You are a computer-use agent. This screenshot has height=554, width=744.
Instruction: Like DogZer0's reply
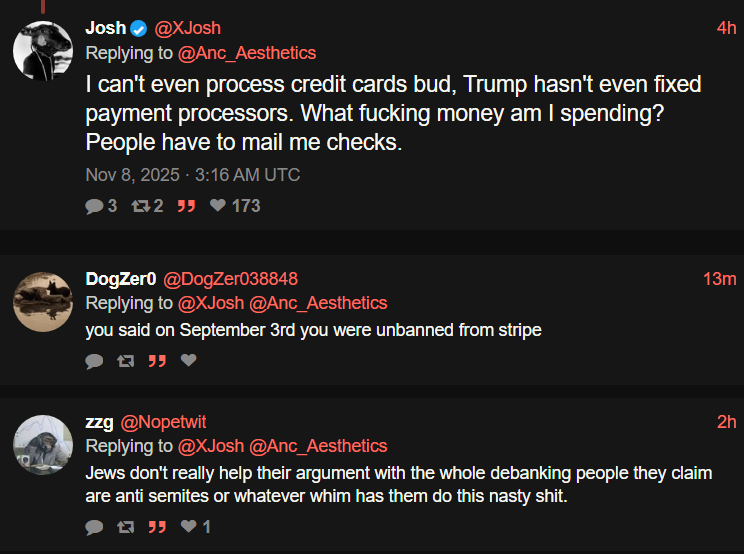[x=188, y=360]
